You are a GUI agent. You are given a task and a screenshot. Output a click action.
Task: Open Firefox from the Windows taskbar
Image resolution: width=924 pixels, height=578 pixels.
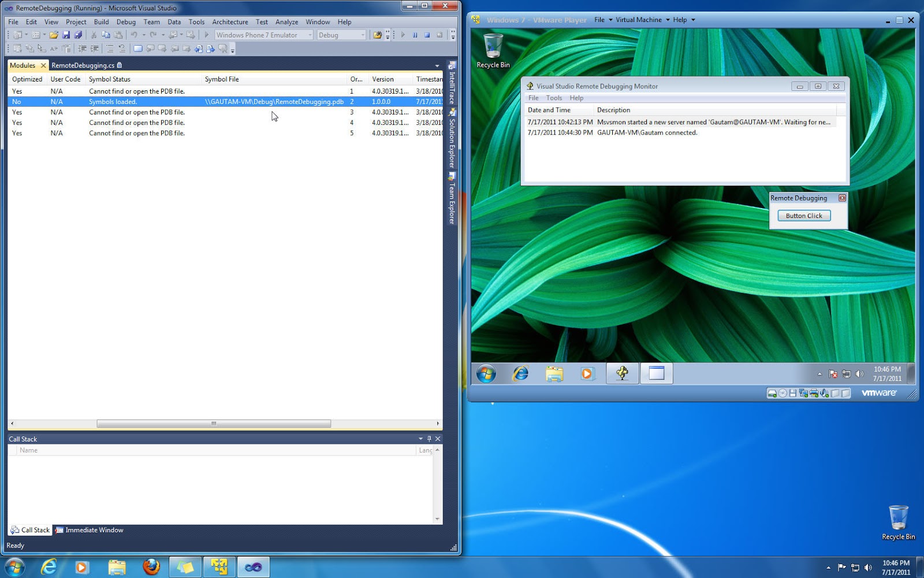coord(151,566)
